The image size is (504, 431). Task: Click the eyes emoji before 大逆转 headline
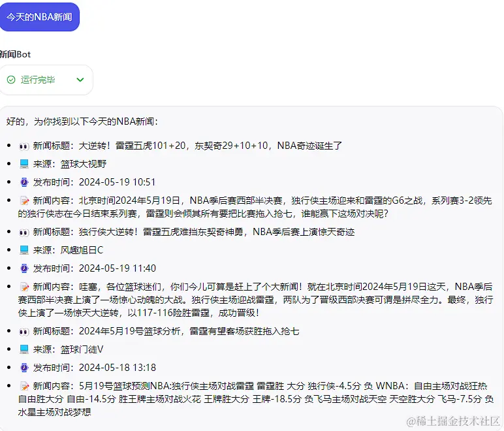[24, 146]
